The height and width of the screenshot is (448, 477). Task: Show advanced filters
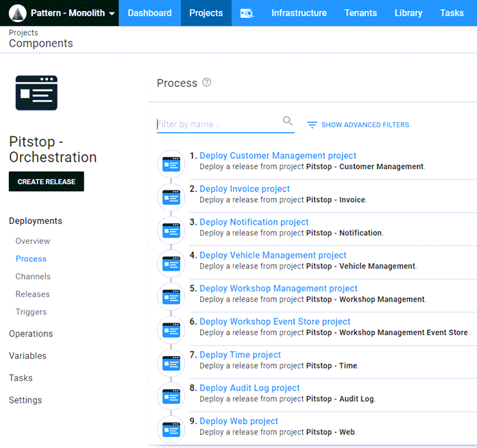tap(358, 125)
